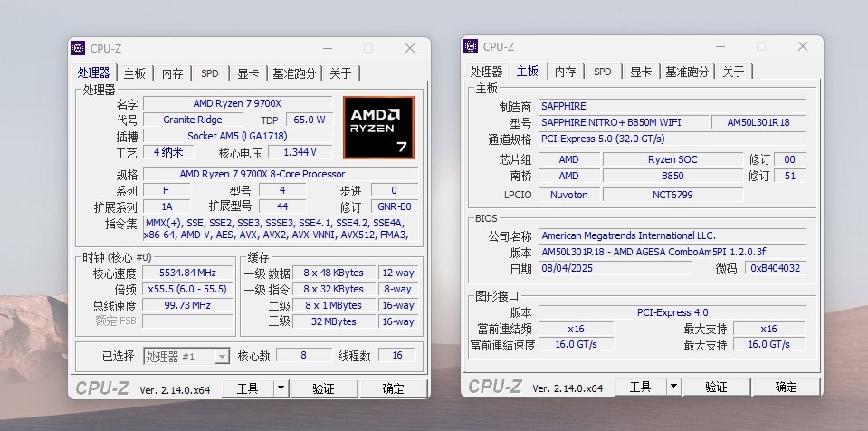The image size is (868, 431).
Task: Open 显卡 tab in the left window
Action: (247, 73)
